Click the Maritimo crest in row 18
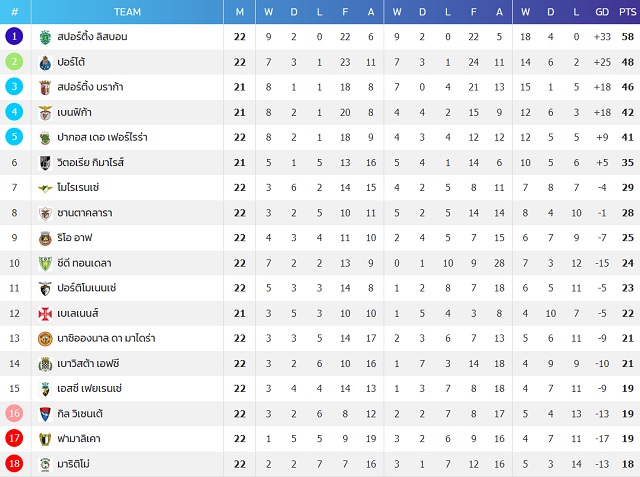 [x=45, y=464]
